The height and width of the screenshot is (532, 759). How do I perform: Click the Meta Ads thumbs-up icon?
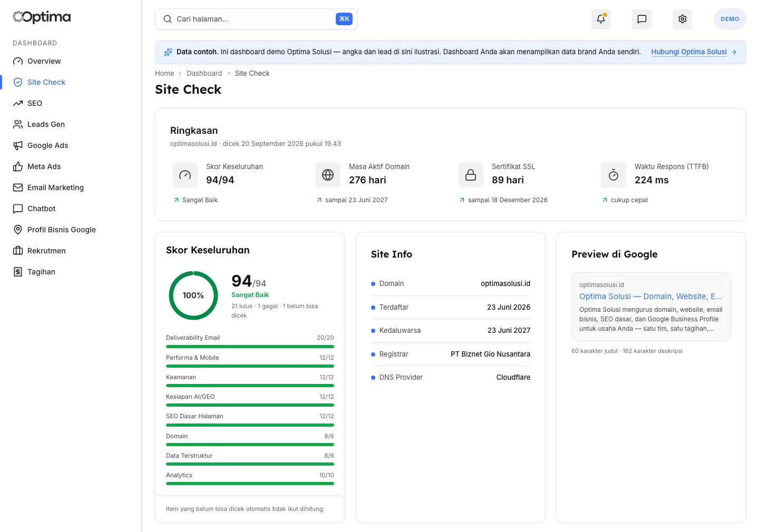pyautogui.click(x=18, y=166)
